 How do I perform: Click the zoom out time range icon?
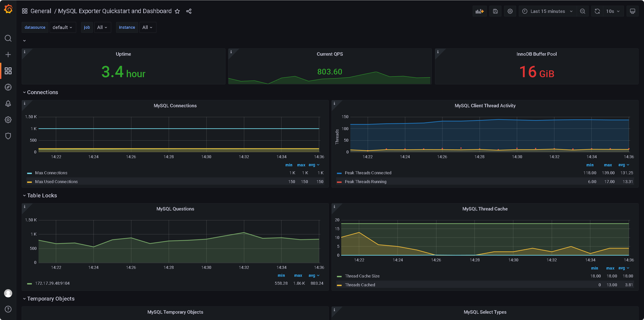click(x=582, y=11)
